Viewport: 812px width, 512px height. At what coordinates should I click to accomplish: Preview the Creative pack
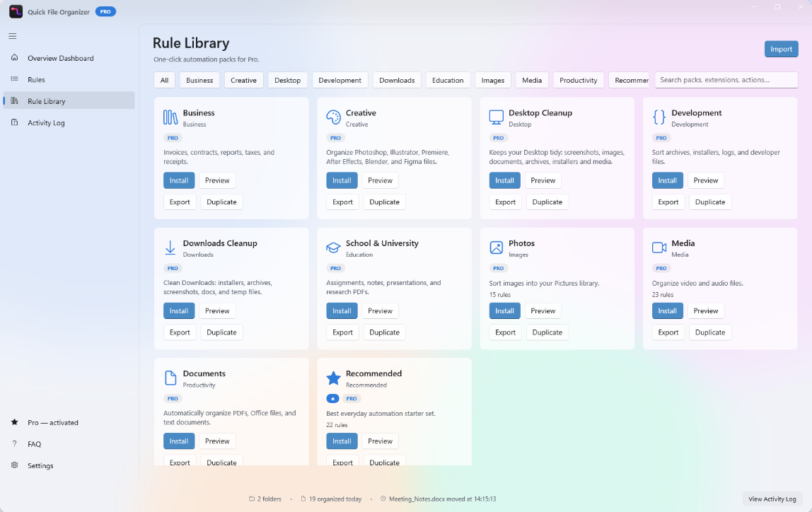(380, 180)
